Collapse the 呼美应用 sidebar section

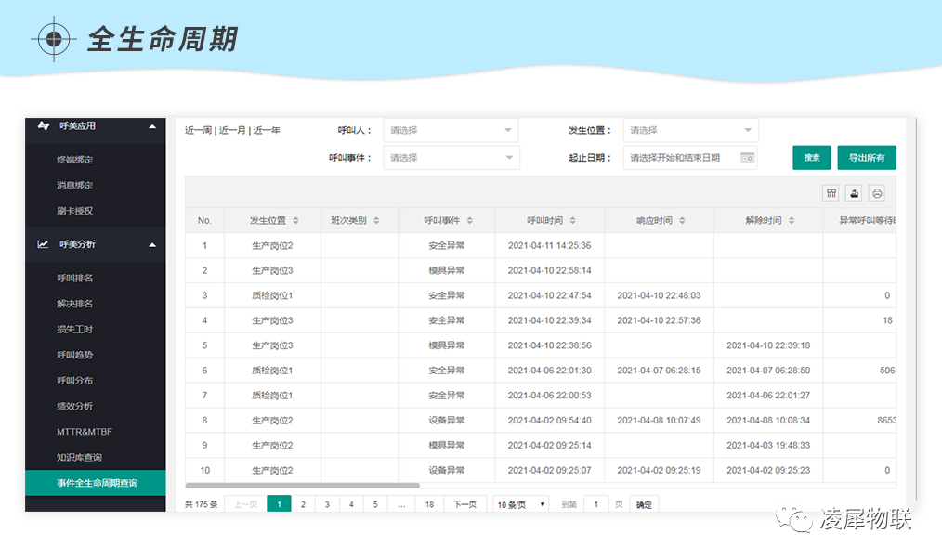[x=152, y=126]
